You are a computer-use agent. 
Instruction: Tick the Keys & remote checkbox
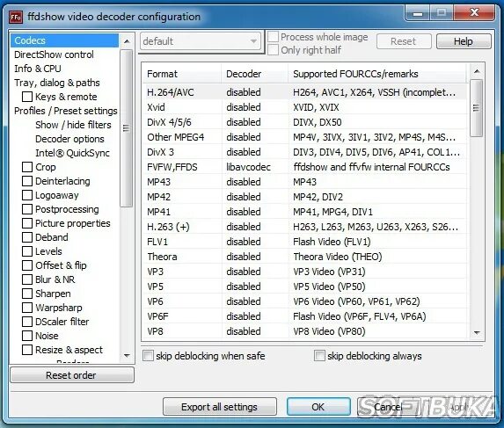[x=27, y=97]
